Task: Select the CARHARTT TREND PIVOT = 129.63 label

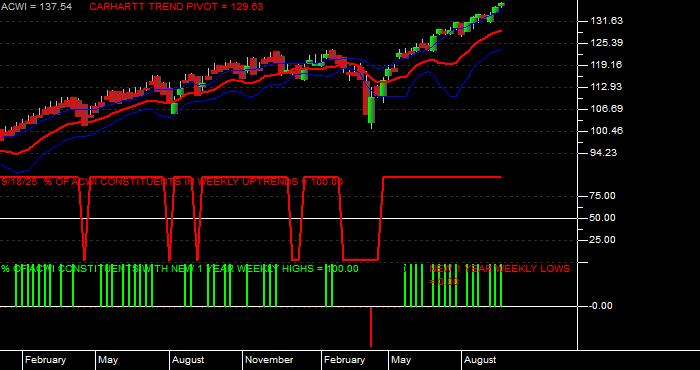Action: tap(176, 7)
